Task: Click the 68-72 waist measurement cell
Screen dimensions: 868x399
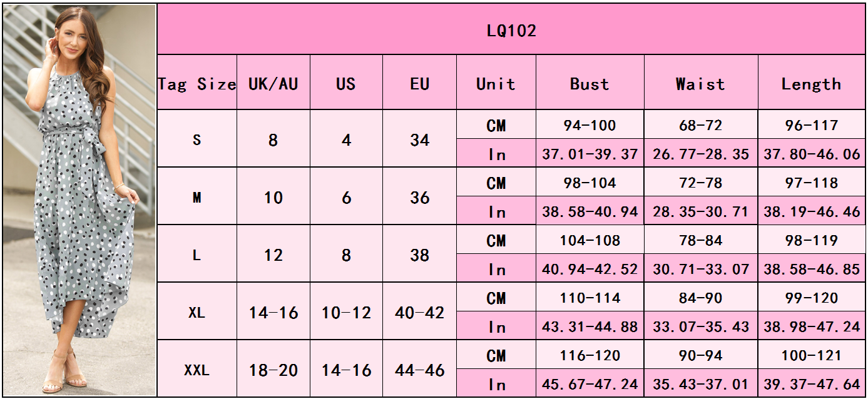Action: (x=700, y=125)
